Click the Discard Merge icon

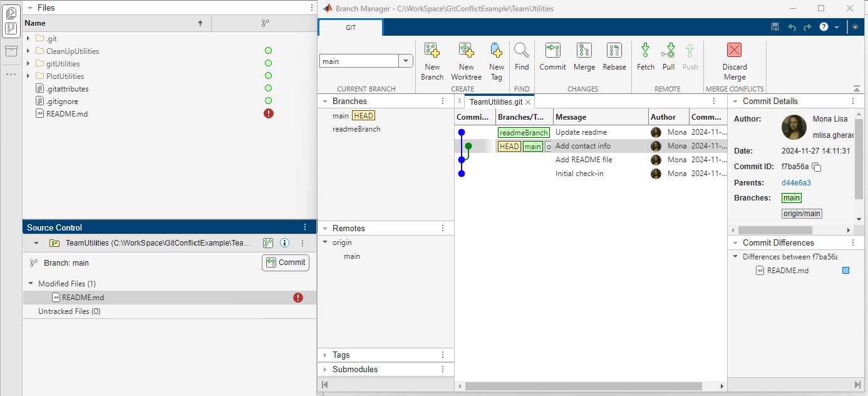coord(734,51)
